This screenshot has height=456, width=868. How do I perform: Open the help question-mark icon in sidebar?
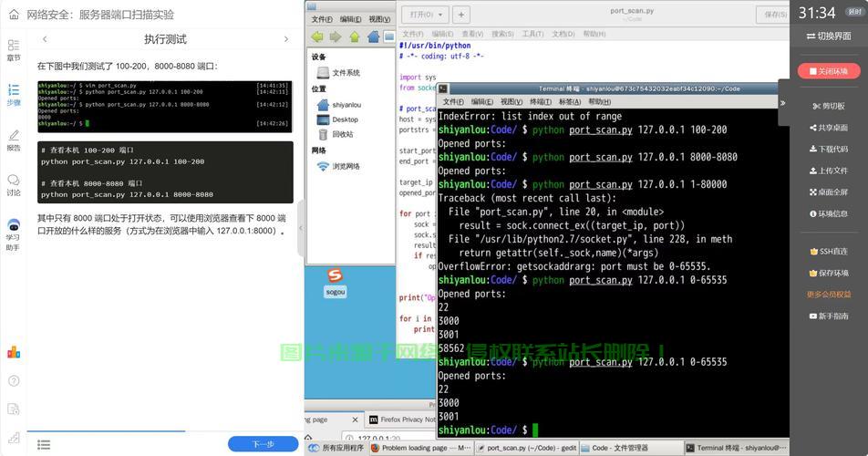(x=14, y=380)
